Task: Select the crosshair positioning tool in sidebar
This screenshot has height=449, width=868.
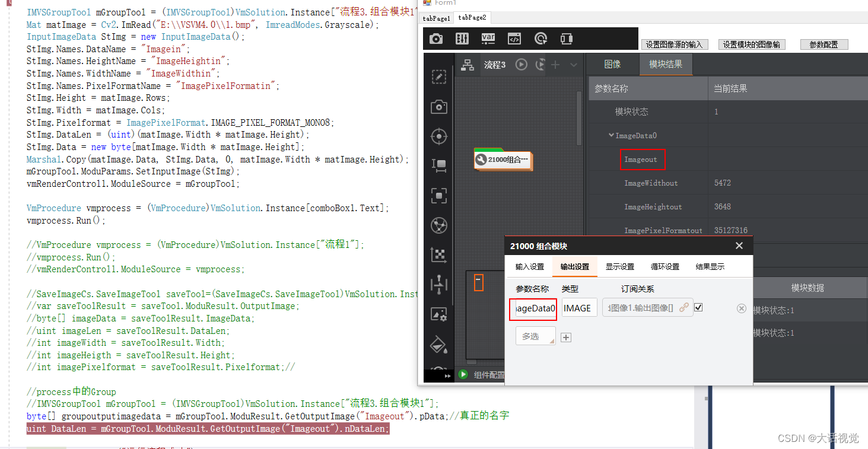Action: (438, 136)
